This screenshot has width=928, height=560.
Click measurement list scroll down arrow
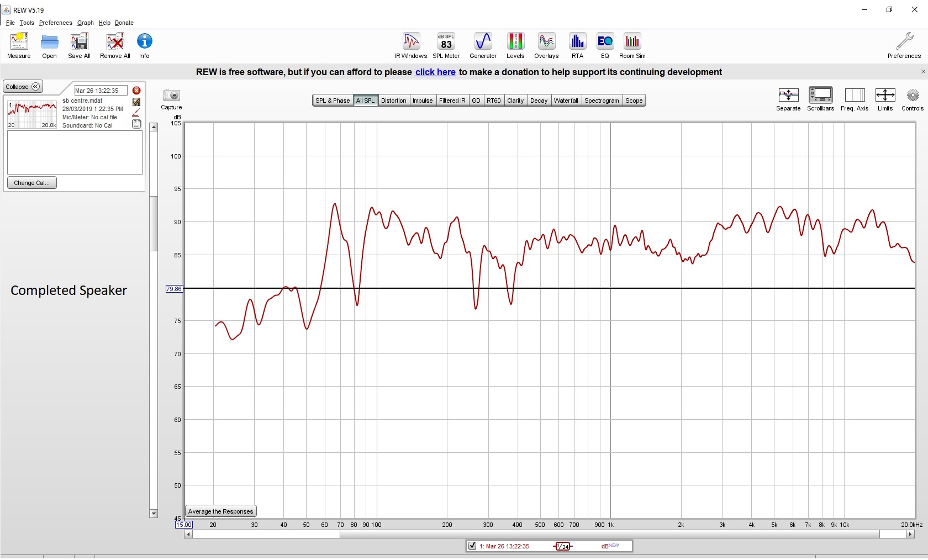pos(154,514)
